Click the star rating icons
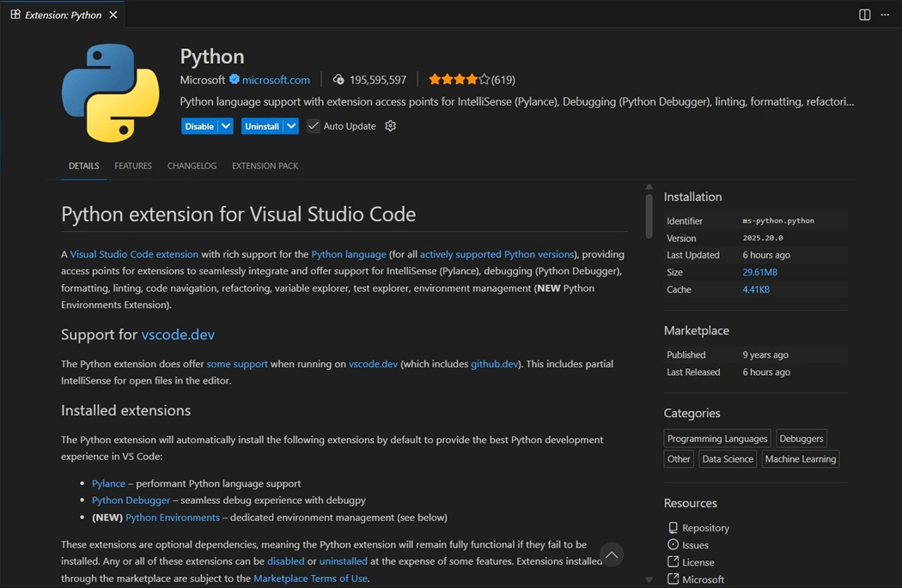Image resolution: width=902 pixels, height=588 pixels. point(459,80)
